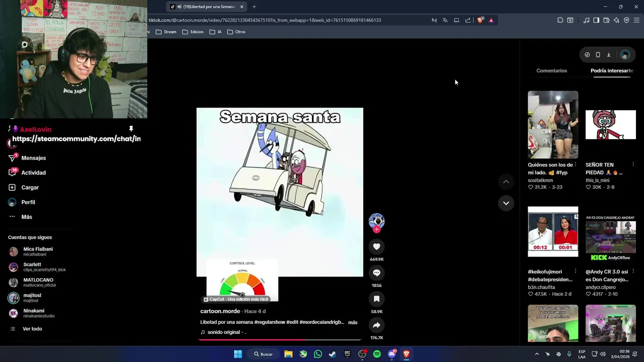This screenshot has width=644, height=362.
Task: Expand video description with más
Action: (x=353, y=322)
